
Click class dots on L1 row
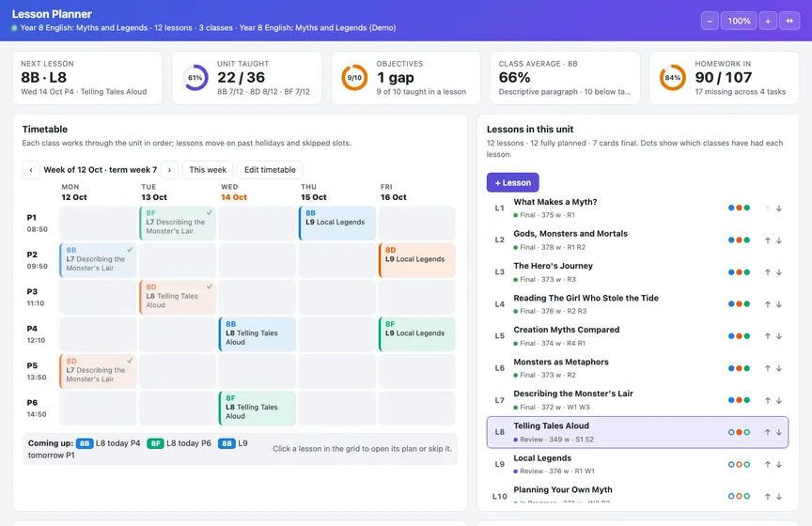click(739, 209)
